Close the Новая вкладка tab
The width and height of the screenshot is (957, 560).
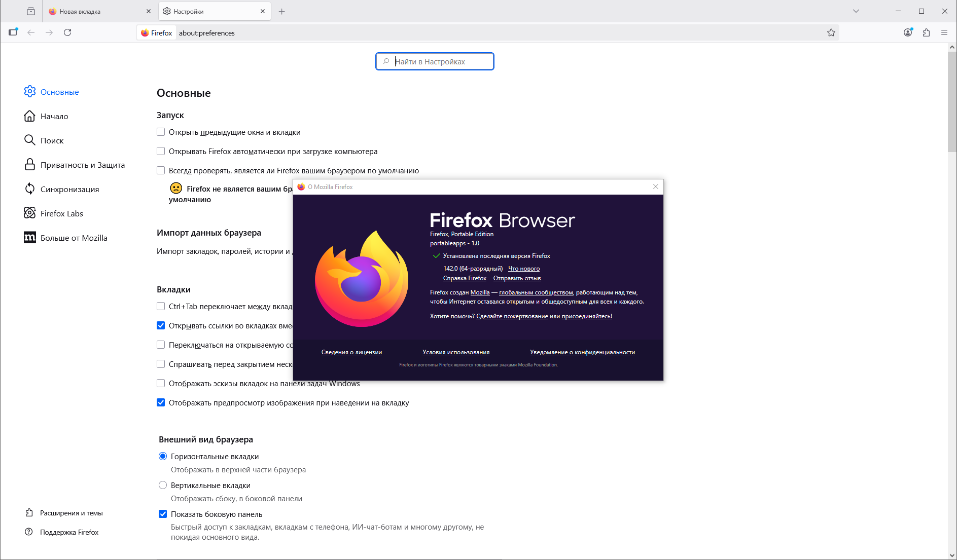tap(149, 11)
